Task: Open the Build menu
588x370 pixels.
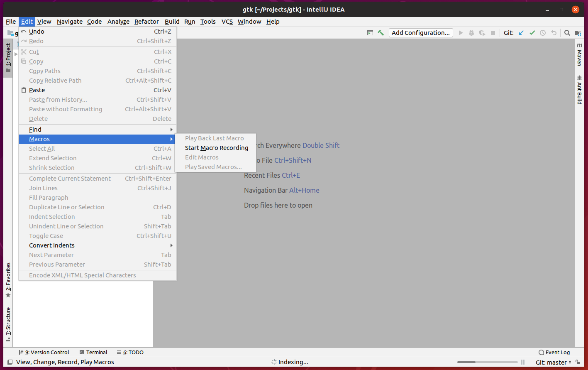Action: (172, 22)
